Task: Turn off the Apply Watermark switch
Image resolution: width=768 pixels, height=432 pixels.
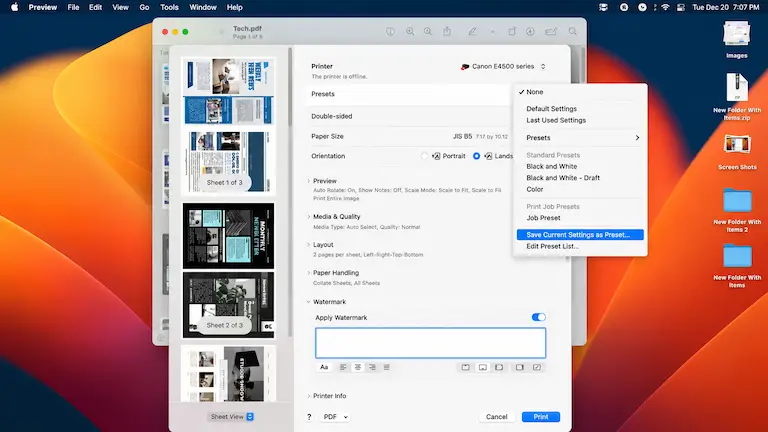Action: [538, 317]
